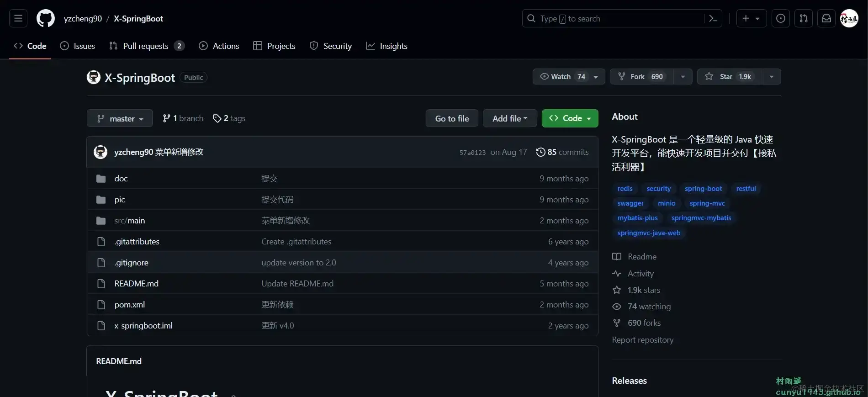Open the minio topic tag
Viewport: 868px width, 397px height.
tap(667, 203)
